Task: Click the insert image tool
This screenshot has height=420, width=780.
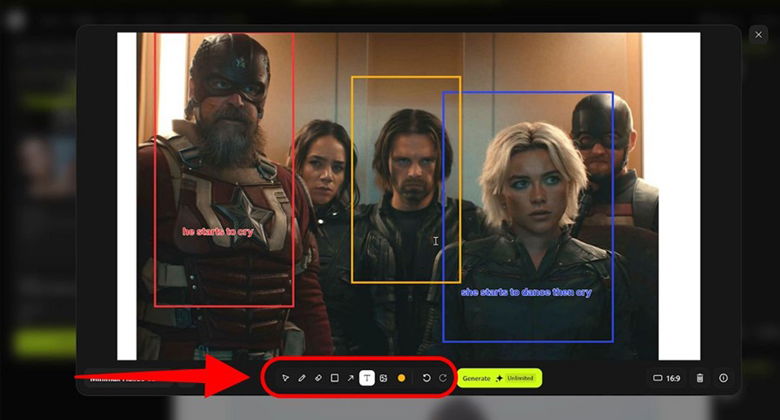Action: point(383,378)
